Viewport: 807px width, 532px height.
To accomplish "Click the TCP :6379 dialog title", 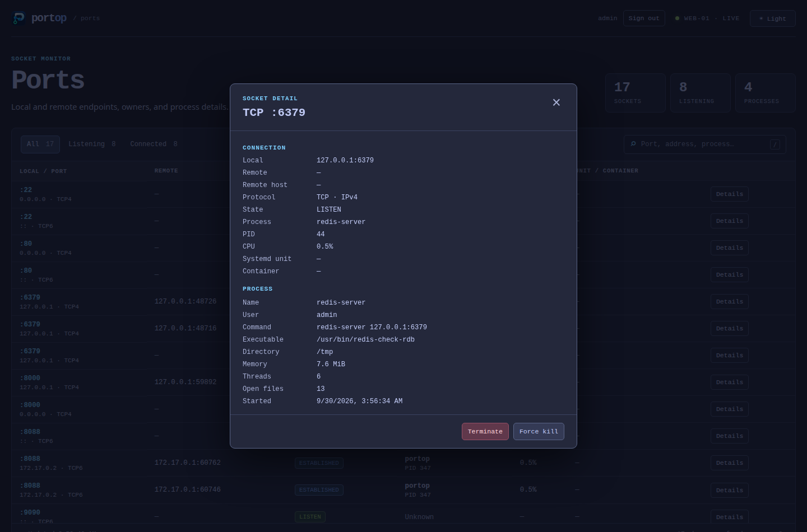I will tap(274, 113).
